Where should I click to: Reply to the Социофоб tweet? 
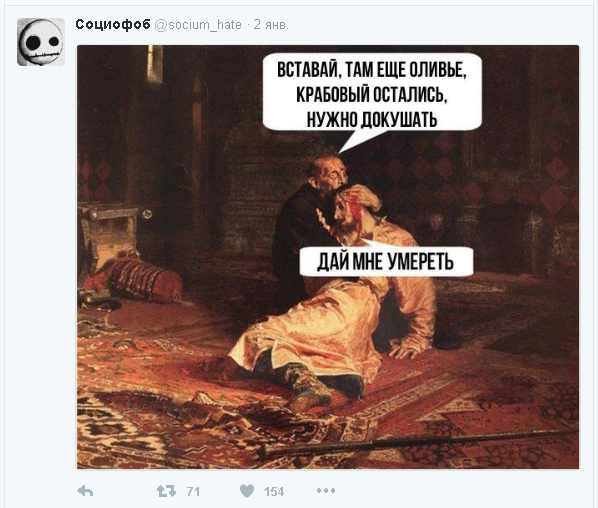pyautogui.click(x=85, y=491)
